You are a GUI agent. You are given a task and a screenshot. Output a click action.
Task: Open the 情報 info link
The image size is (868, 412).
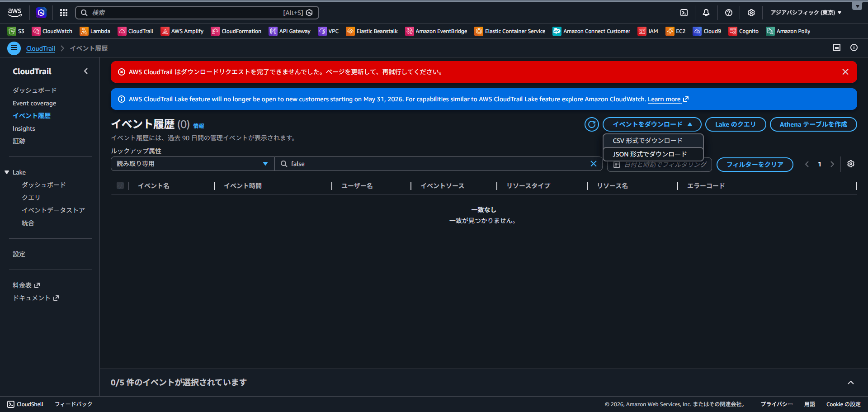tap(198, 126)
